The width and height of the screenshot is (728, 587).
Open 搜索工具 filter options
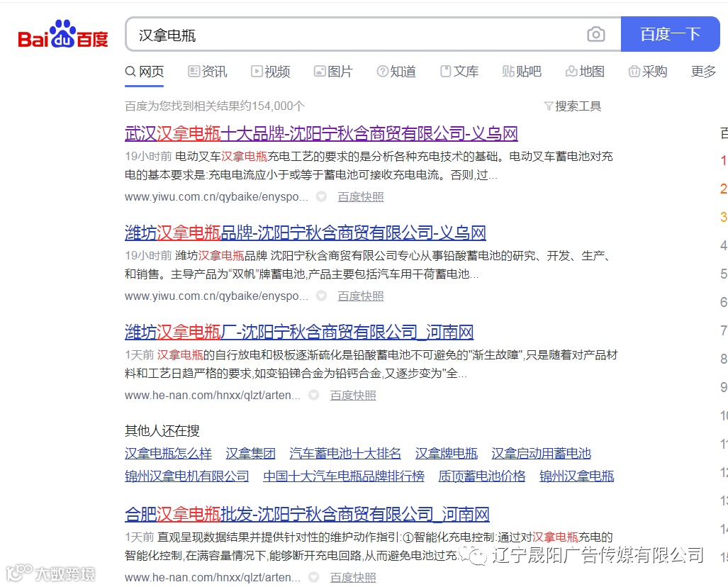pos(573,106)
